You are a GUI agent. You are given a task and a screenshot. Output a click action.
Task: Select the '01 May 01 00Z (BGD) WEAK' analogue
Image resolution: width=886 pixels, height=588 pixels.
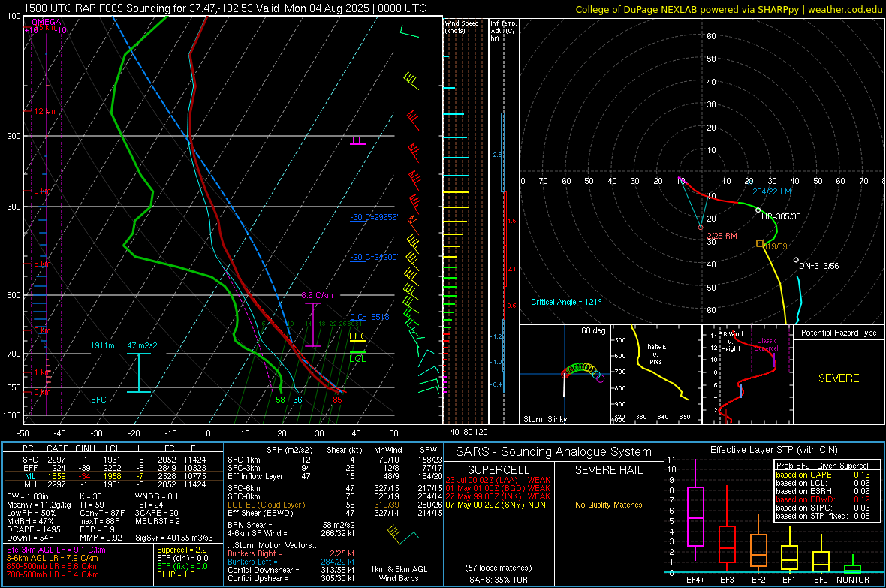pyautogui.click(x=498, y=488)
